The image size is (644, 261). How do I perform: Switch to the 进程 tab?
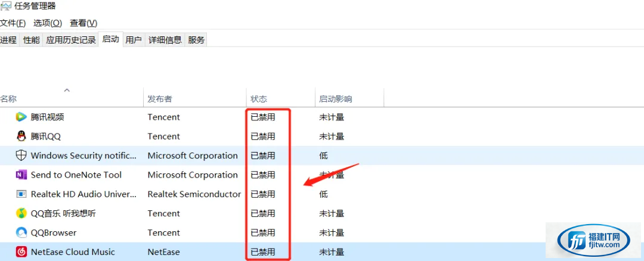8,40
